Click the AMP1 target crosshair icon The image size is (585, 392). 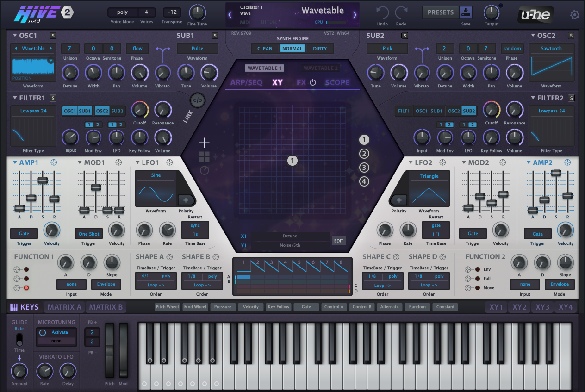pos(54,162)
